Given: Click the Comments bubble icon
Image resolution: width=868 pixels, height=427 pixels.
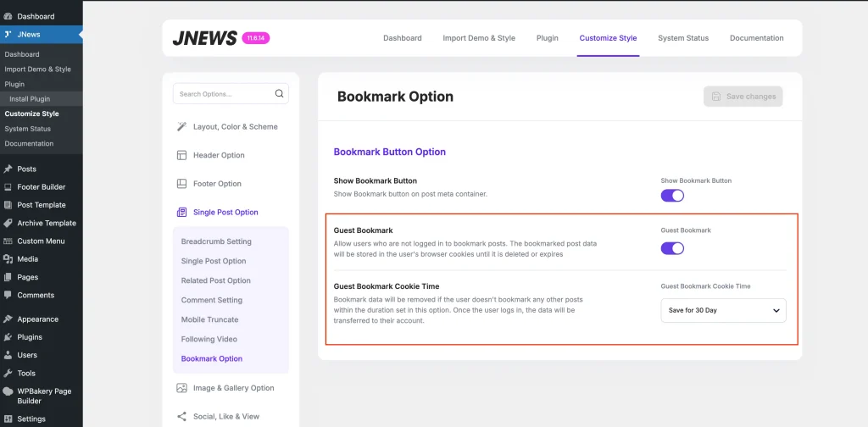Looking at the screenshot, I should (8, 296).
